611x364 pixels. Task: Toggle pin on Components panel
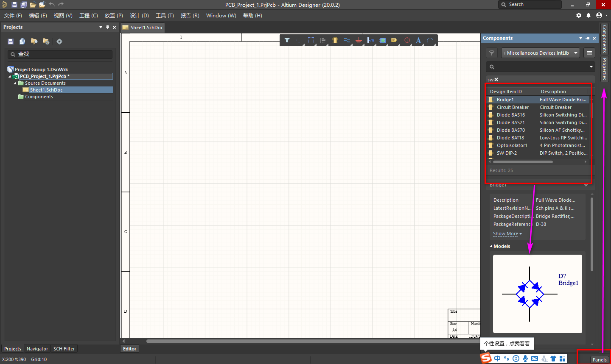click(588, 38)
